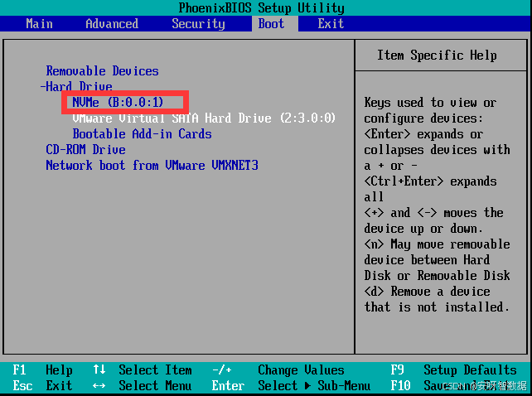Open the Security tab

point(198,24)
